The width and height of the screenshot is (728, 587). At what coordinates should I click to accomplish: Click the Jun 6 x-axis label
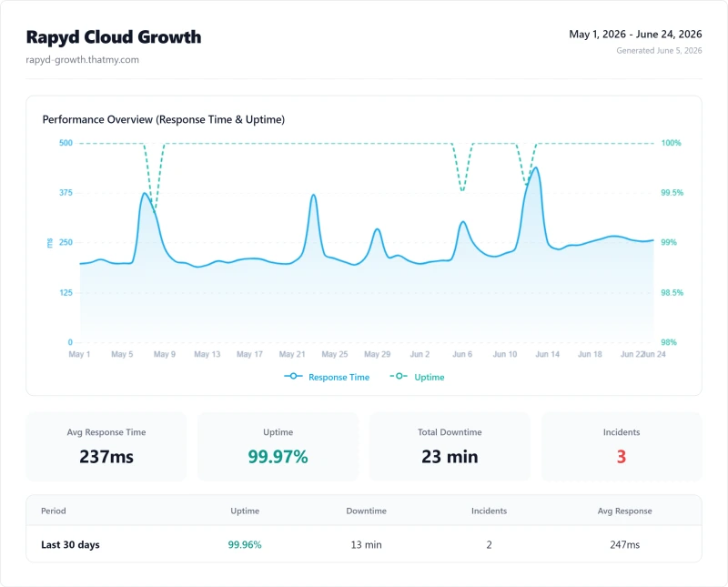[462, 354]
